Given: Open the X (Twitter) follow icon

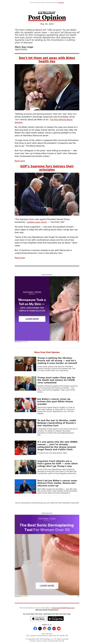Looking at the screenshot, I should [40, 629].
